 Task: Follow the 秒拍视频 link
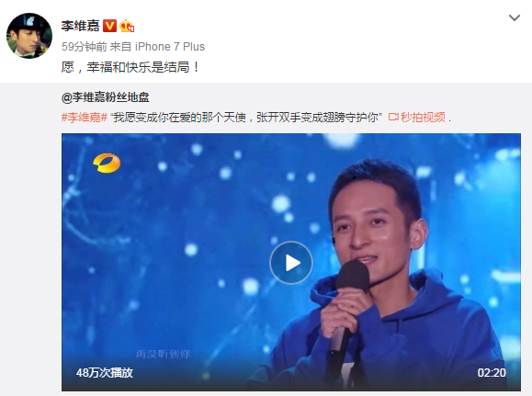click(x=423, y=118)
